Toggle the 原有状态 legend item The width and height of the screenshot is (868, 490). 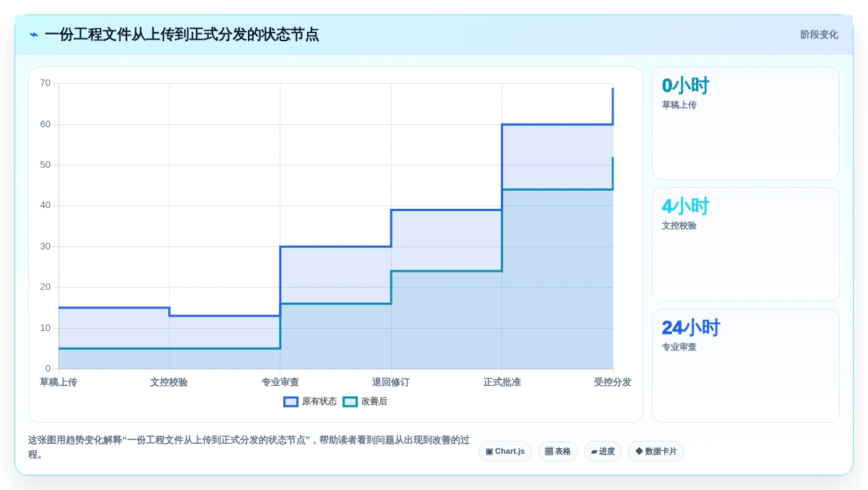(310, 401)
